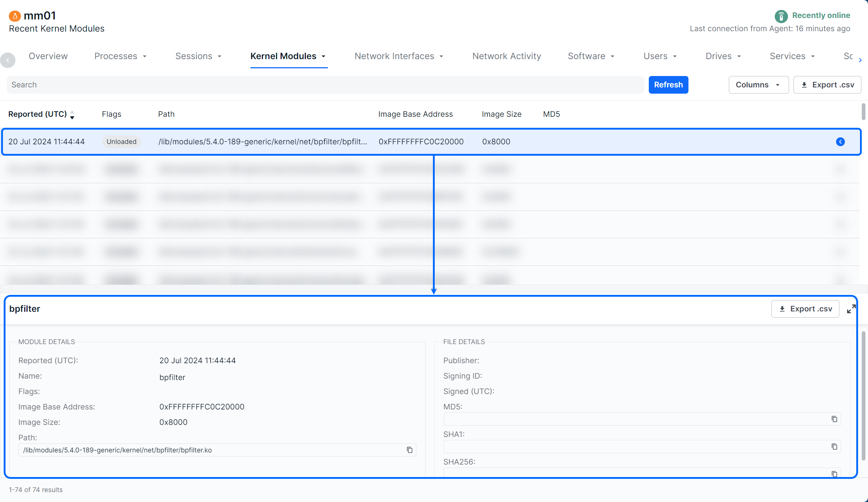Expand the Processes tab dropdown

pyautogui.click(x=145, y=56)
